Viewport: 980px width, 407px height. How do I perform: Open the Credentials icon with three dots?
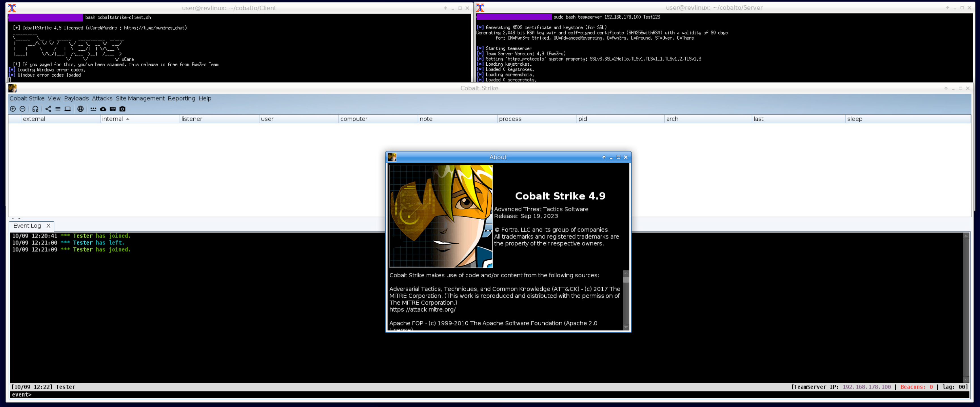[x=93, y=109]
